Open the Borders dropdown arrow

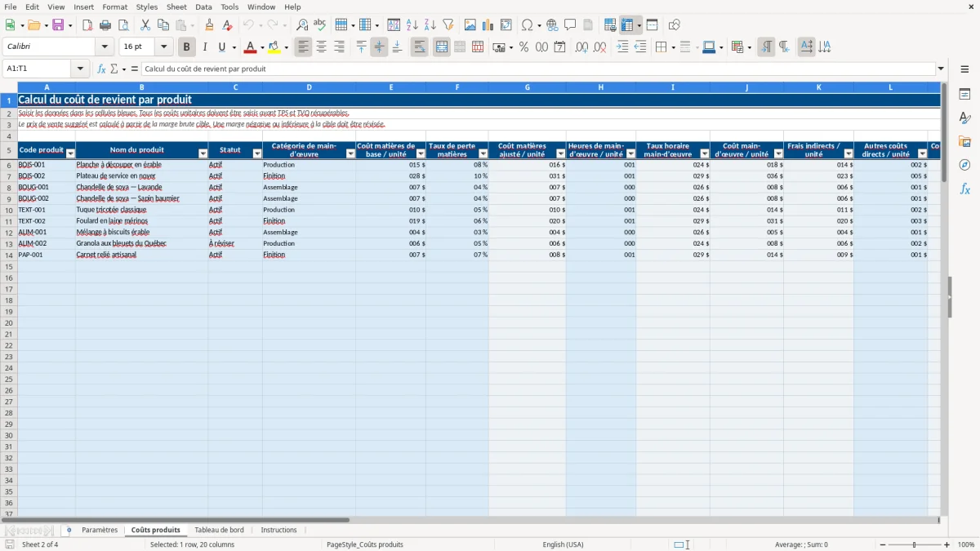673,47
